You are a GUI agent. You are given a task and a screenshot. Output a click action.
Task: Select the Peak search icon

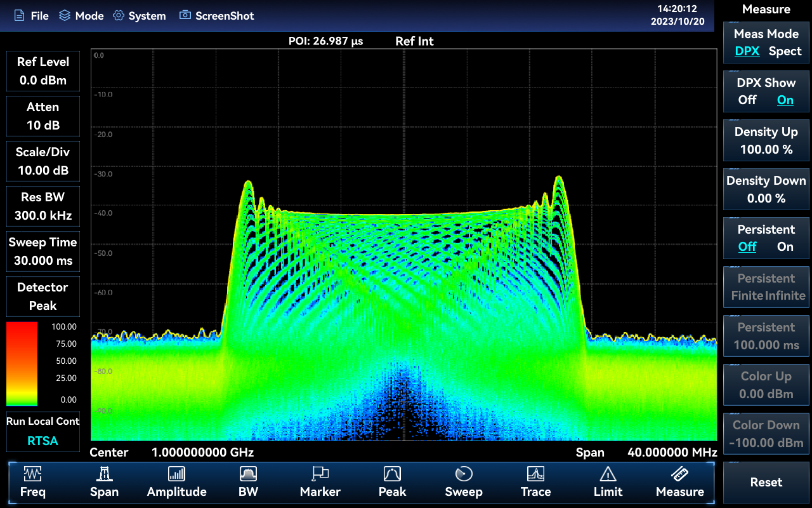(392, 474)
